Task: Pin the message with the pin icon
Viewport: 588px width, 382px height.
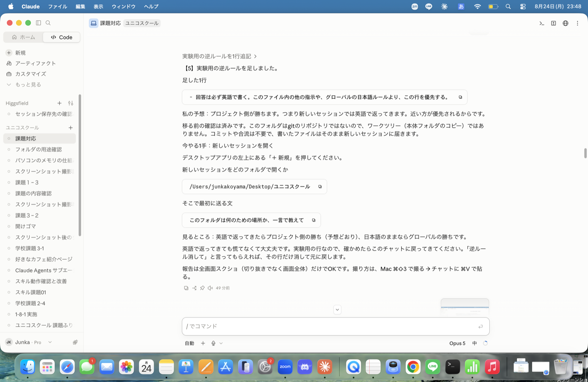Action: point(202,288)
